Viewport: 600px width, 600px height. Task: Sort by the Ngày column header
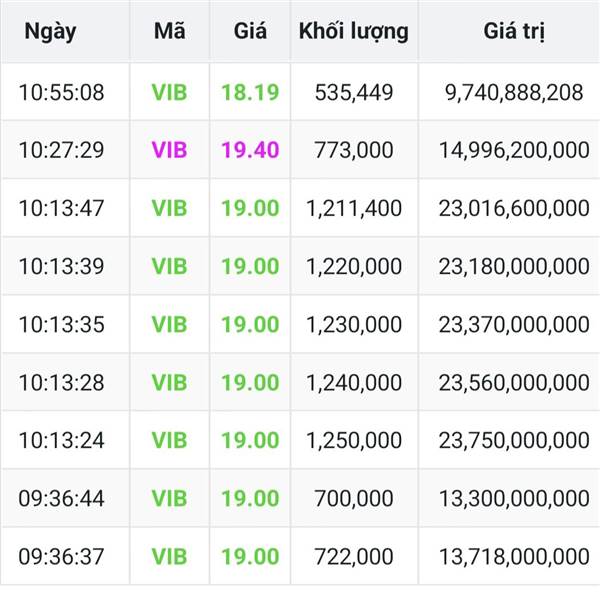pyautogui.click(x=50, y=31)
